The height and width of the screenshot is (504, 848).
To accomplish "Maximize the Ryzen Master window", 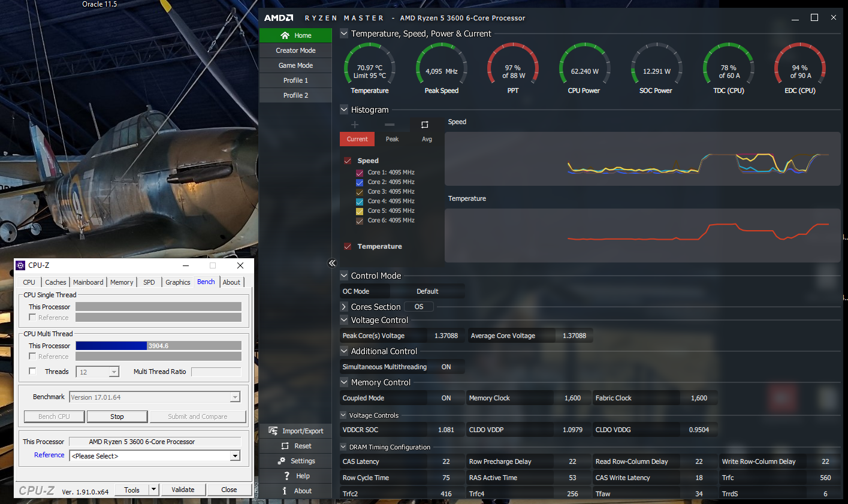I will pyautogui.click(x=814, y=18).
